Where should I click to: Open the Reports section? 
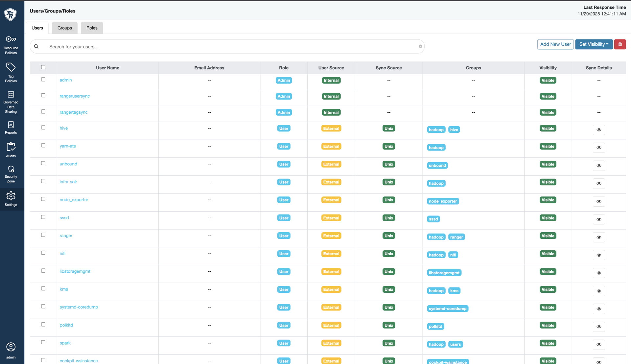point(11,127)
